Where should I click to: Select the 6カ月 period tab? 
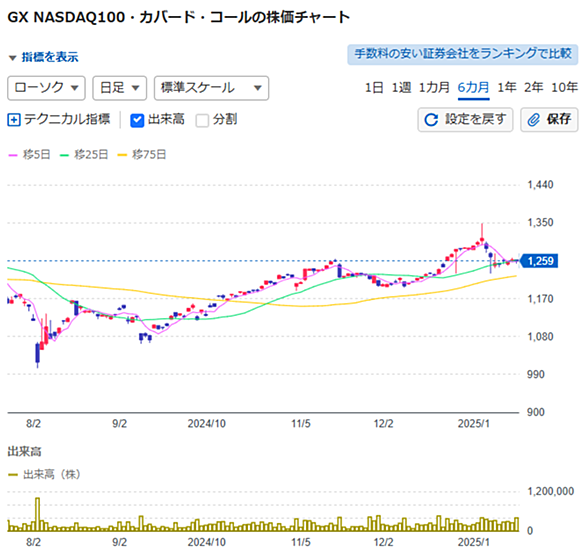[x=474, y=87]
